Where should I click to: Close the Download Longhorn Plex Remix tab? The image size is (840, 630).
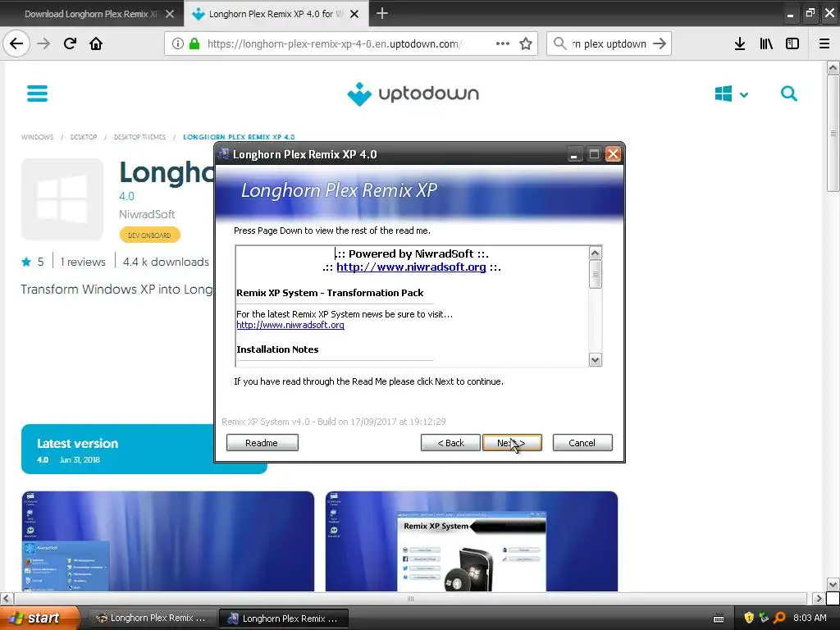click(170, 14)
